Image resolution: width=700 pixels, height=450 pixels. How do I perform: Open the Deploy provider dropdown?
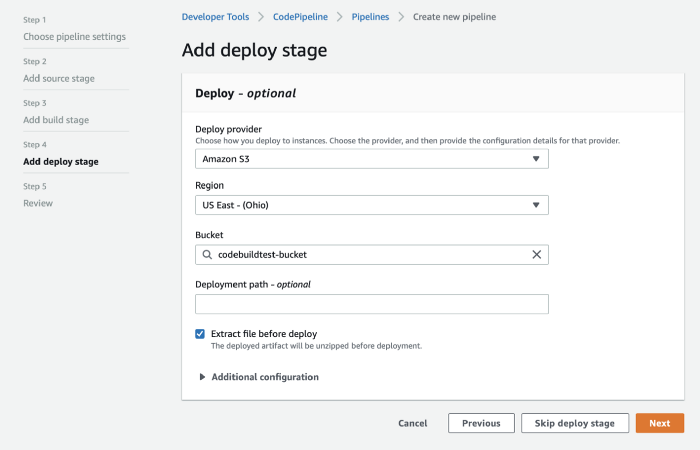[372, 159]
